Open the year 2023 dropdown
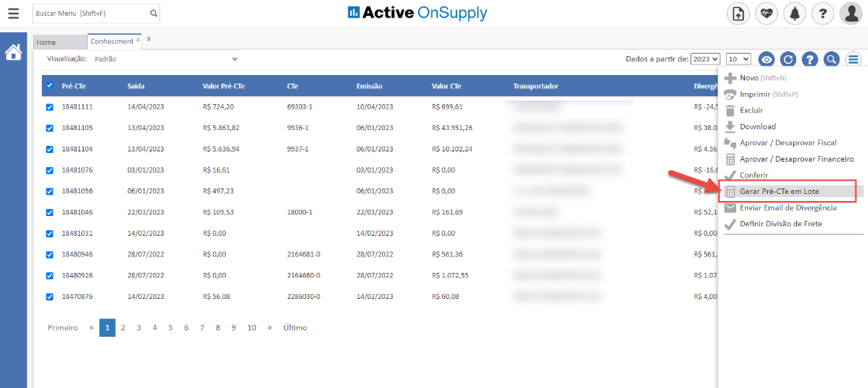Image resolution: width=868 pixels, height=388 pixels. 705,58
